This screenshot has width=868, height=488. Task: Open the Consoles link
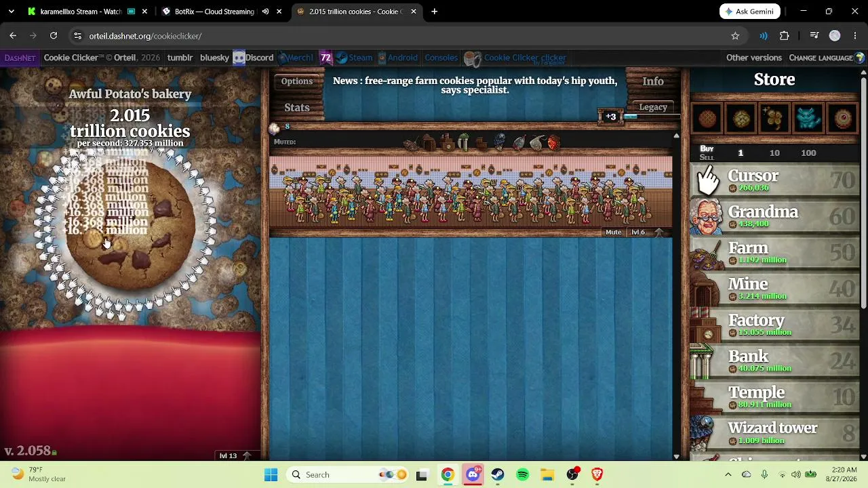click(x=441, y=58)
